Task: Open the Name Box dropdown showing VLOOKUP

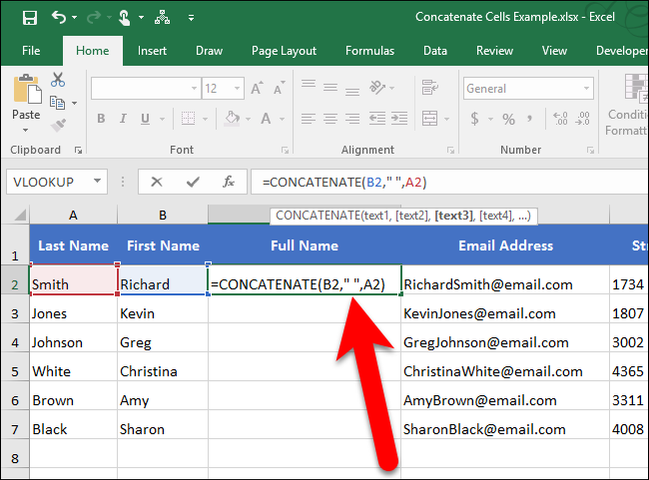Action: (97, 182)
